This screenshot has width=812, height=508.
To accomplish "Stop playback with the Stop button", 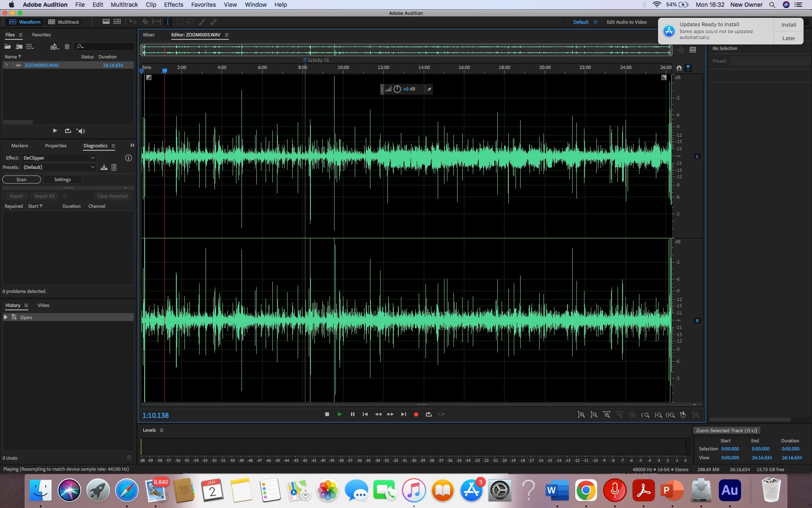I will (x=327, y=414).
